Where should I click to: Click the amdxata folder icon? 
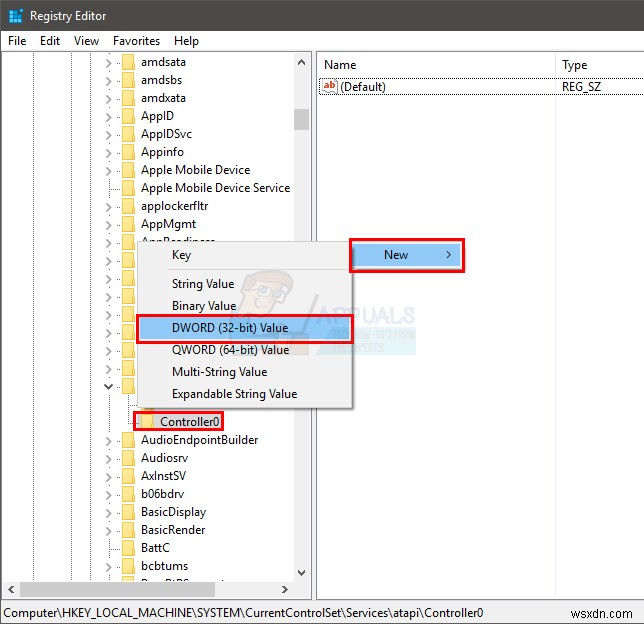[128, 99]
